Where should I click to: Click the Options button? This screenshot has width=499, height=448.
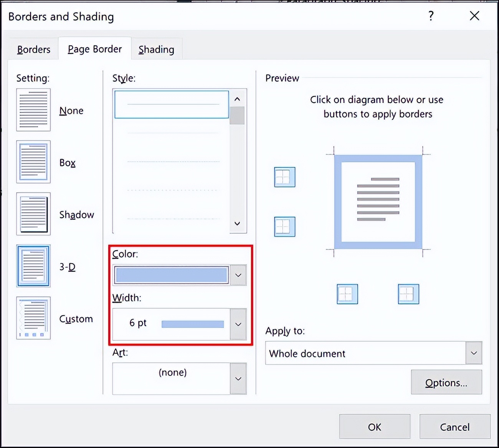point(446,382)
